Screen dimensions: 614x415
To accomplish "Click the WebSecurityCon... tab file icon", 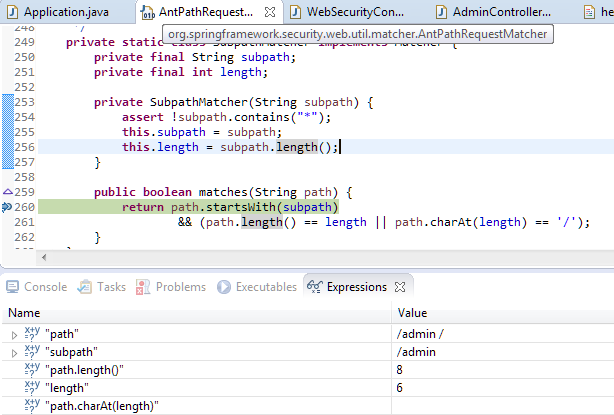I will pos(297,13).
